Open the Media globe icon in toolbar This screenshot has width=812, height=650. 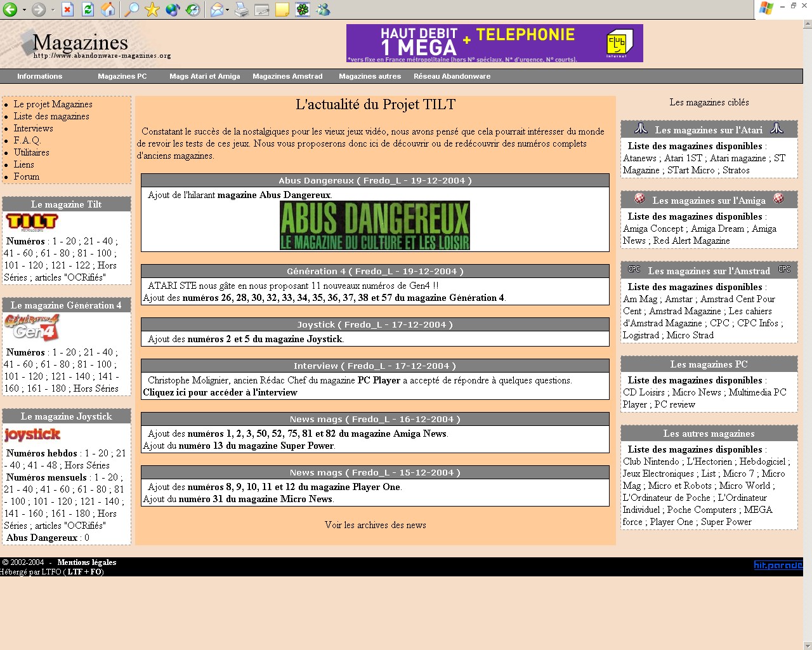pos(173,10)
